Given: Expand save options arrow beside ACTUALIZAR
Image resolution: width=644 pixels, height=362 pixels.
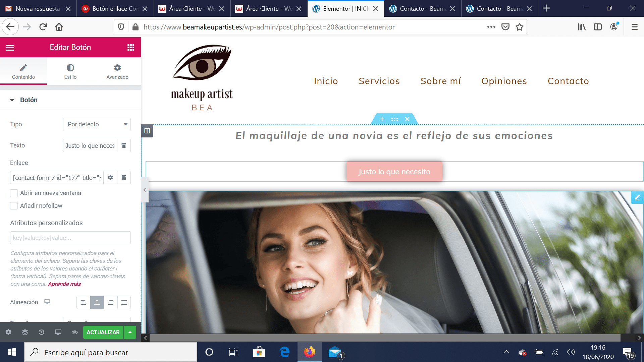Looking at the screenshot, I should tap(130, 332).
